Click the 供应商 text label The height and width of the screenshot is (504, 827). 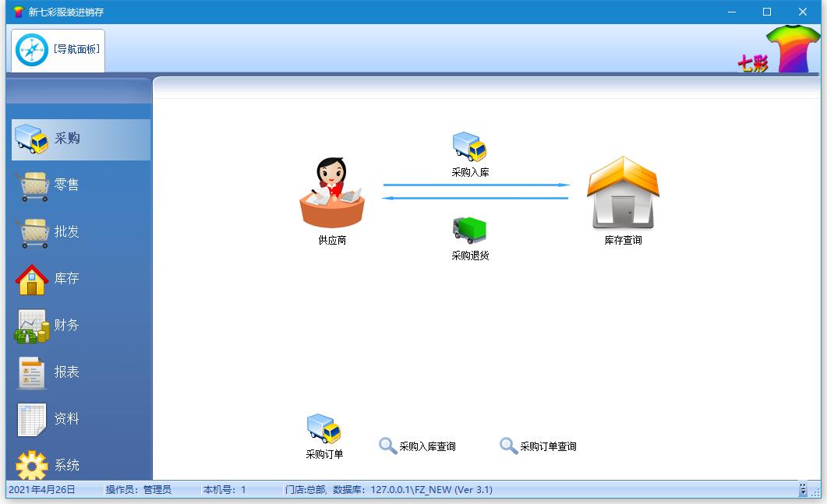(x=332, y=241)
